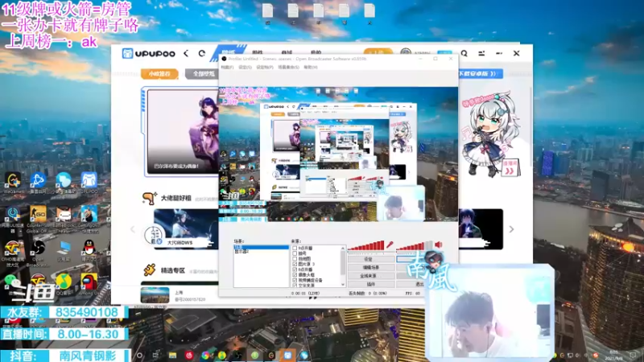Toggle third unchecked source checkbox
The height and width of the screenshot is (362, 644).
click(x=295, y=259)
